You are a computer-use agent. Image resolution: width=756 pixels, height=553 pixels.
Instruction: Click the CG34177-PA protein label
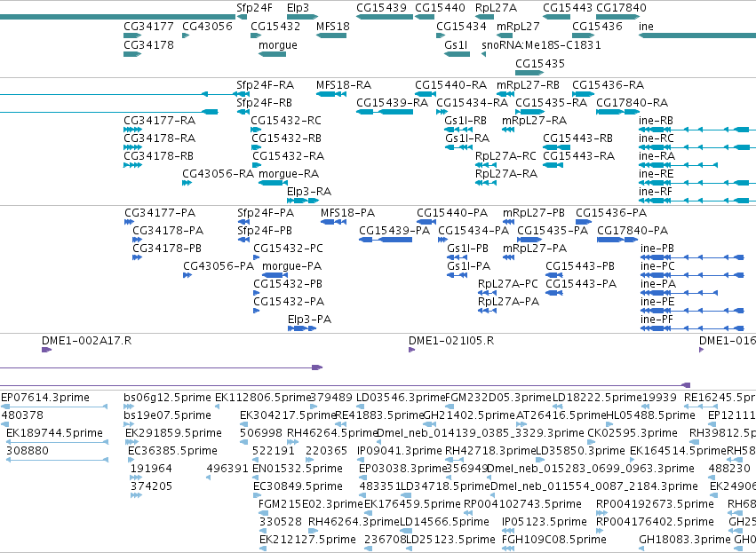point(160,213)
